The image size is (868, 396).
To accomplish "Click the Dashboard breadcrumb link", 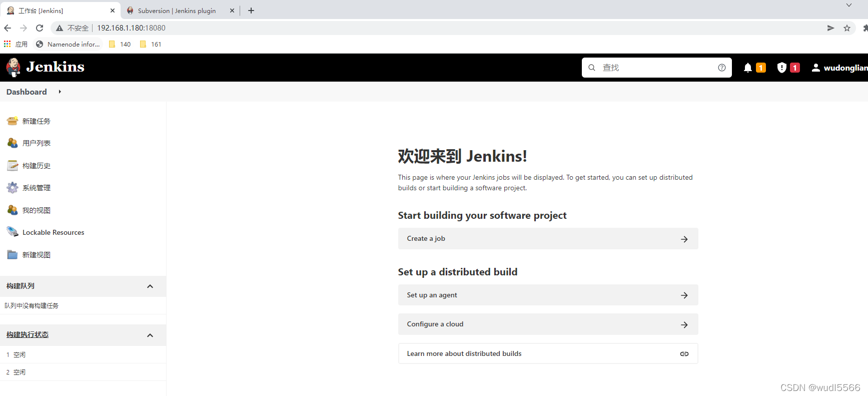I will 27,92.
